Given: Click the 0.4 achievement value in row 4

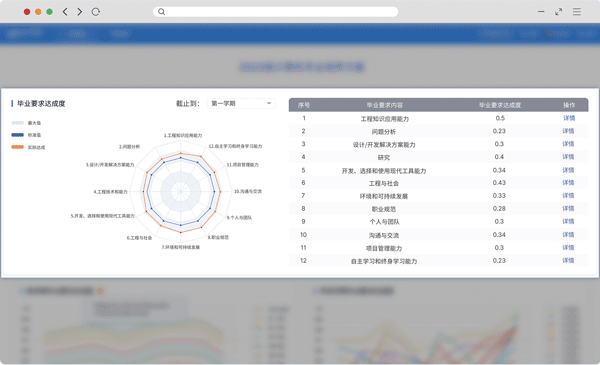Looking at the screenshot, I should click(499, 157).
